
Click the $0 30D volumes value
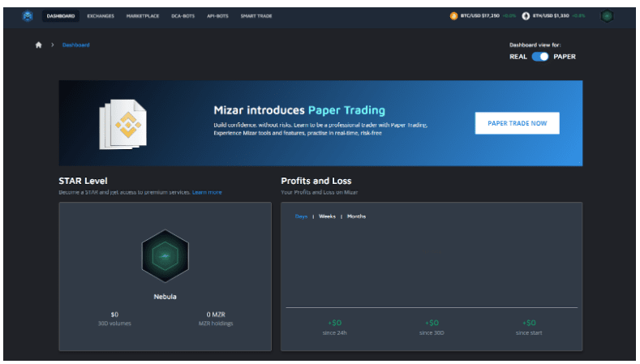point(114,315)
